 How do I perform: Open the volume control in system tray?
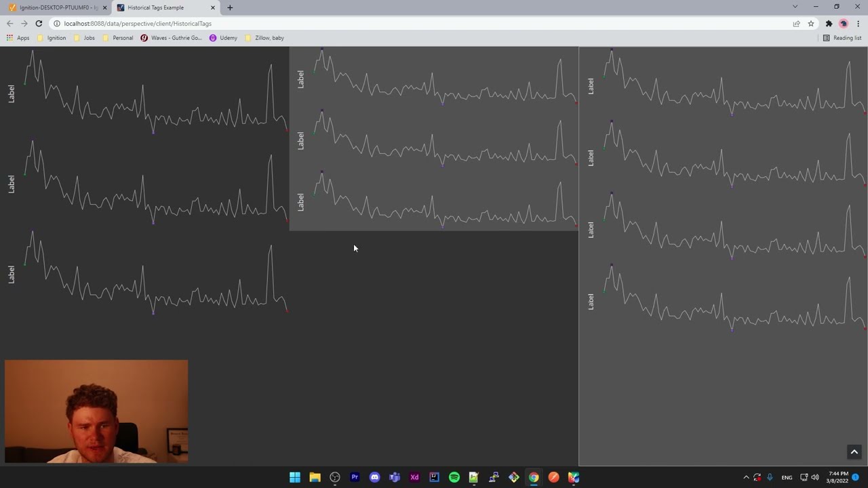(815, 477)
